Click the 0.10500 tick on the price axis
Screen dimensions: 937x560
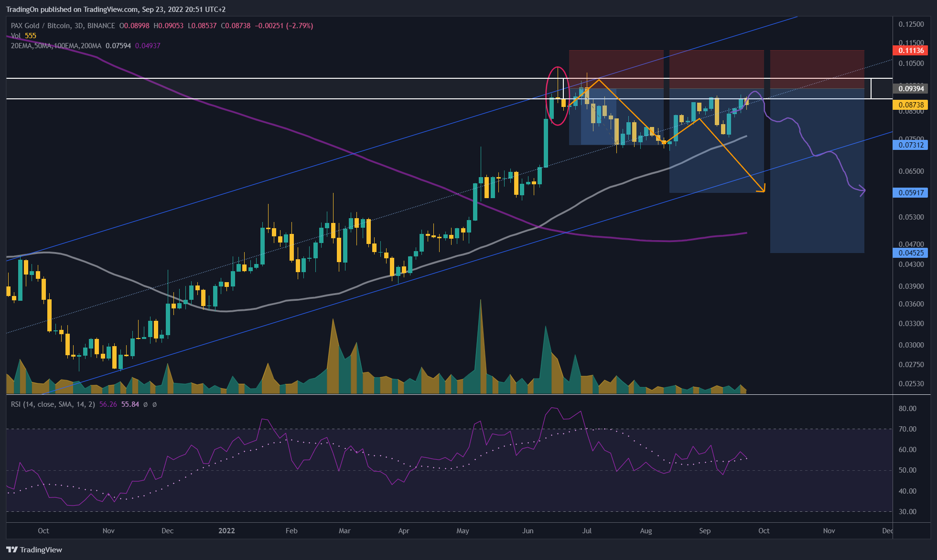(x=911, y=63)
